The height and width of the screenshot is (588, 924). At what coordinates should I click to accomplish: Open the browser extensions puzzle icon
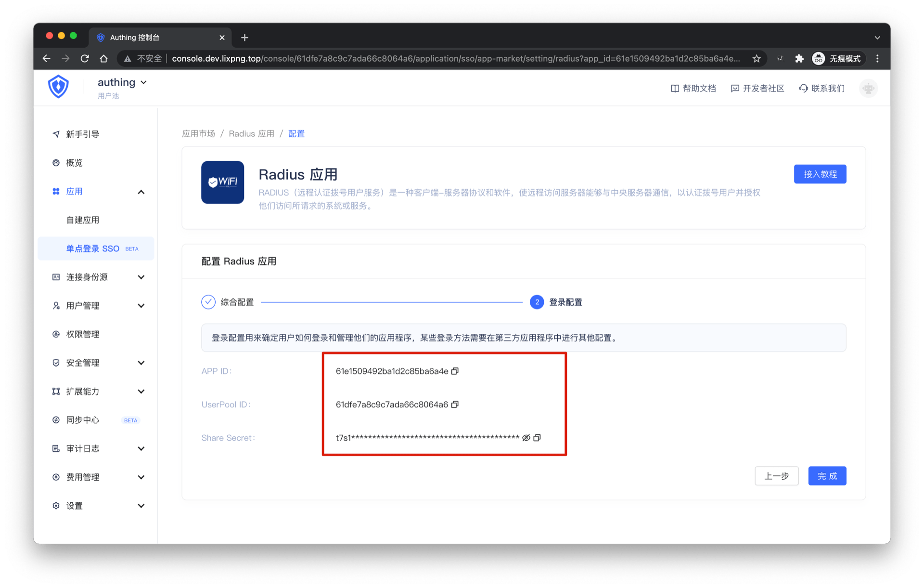point(799,59)
